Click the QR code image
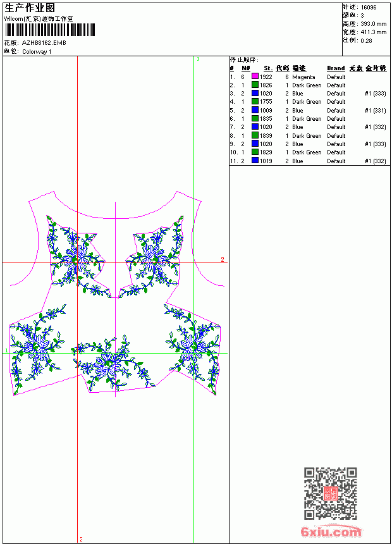Viewport: 392px width, 544px height. click(x=330, y=493)
